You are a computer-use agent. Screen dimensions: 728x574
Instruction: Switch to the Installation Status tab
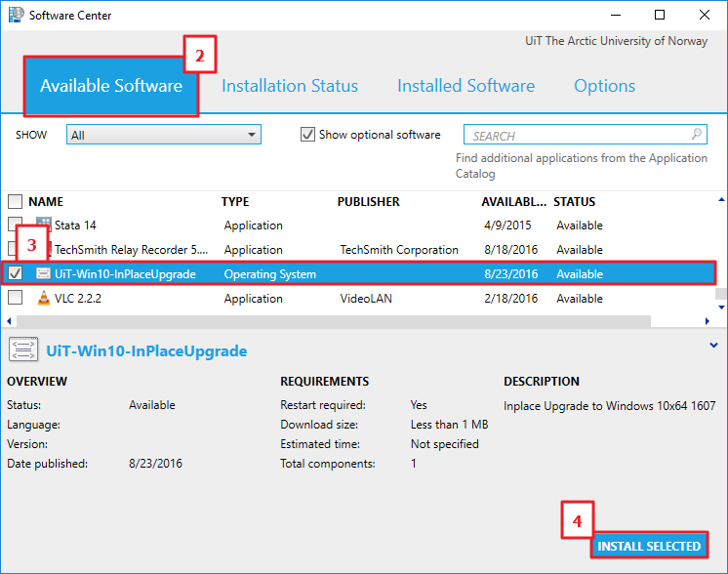(290, 86)
